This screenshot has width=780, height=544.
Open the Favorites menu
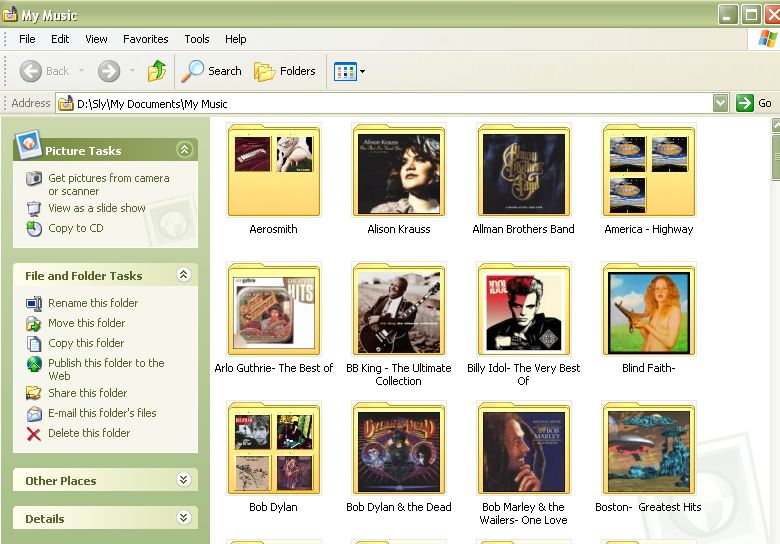coord(145,39)
